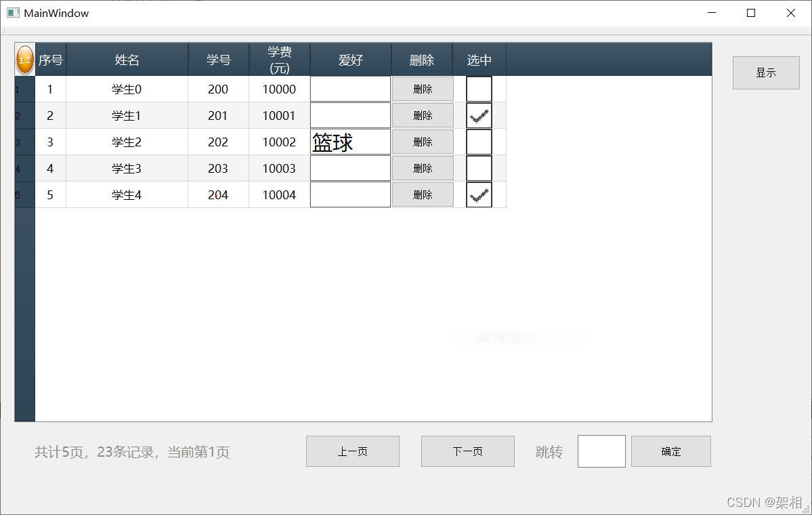Click the 选中 column header
Screen dimensions: 812x515
point(479,60)
